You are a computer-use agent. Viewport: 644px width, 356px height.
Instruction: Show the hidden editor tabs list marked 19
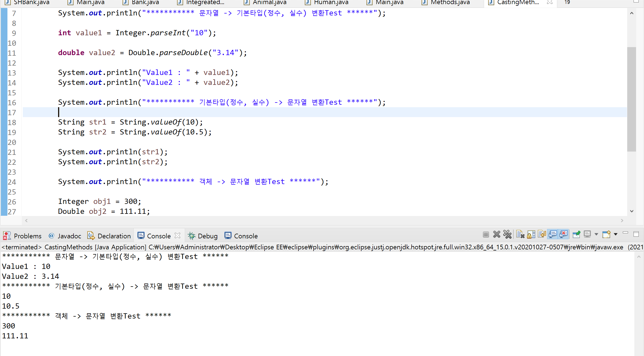pyautogui.click(x=567, y=2)
